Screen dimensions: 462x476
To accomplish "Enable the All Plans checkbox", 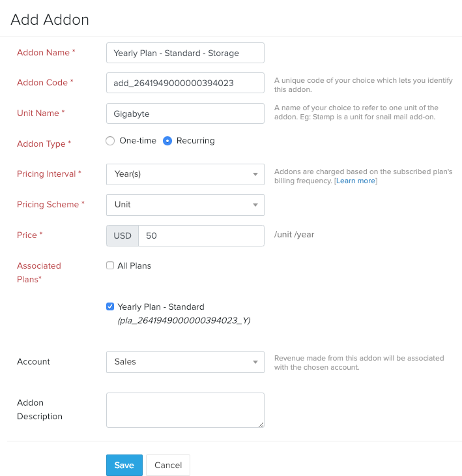I will (109, 265).
